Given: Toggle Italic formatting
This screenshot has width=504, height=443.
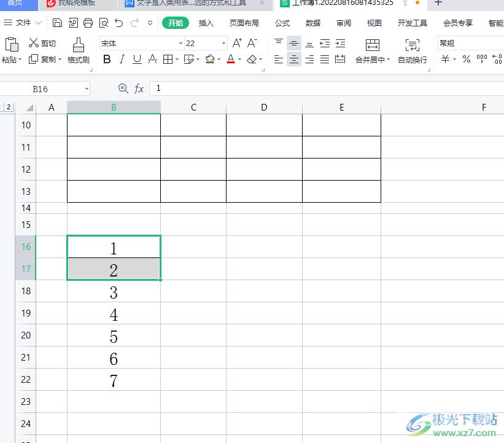Looking at the screenshot, I should 122,59.
